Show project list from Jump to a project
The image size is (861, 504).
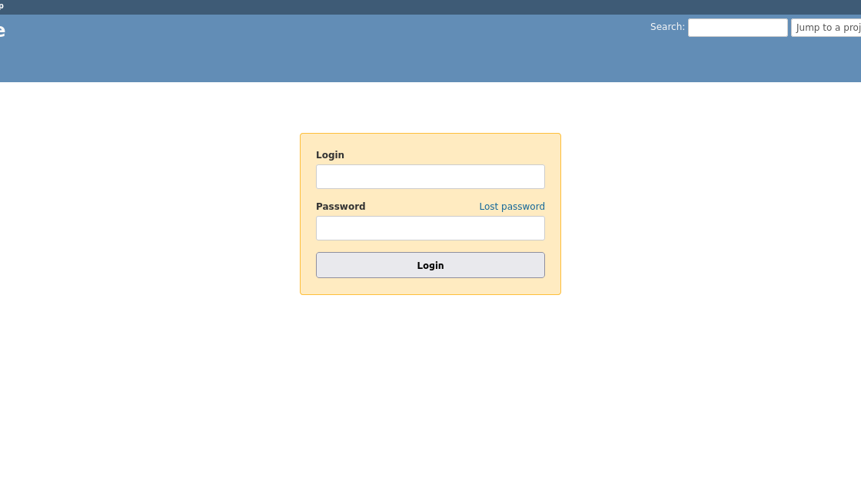(826, 28)
